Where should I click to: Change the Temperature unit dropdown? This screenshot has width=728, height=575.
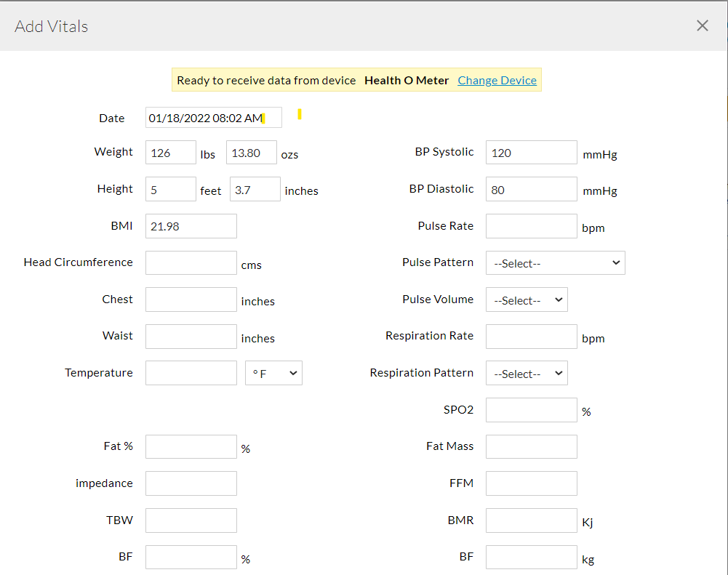click(273, 374)
